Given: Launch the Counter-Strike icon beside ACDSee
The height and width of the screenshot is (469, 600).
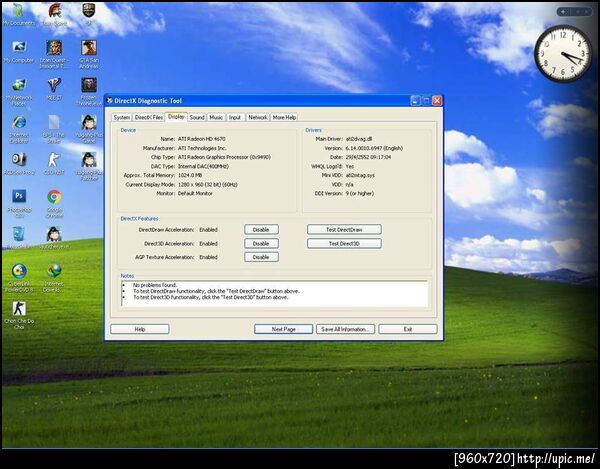Looking at the screenshot, I should click(54, 164).
